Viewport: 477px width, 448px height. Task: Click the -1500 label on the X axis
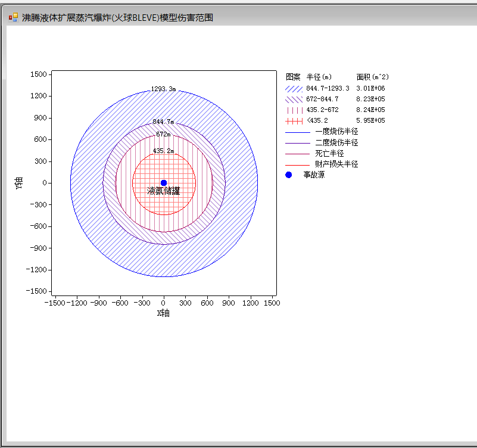(55, 303)
